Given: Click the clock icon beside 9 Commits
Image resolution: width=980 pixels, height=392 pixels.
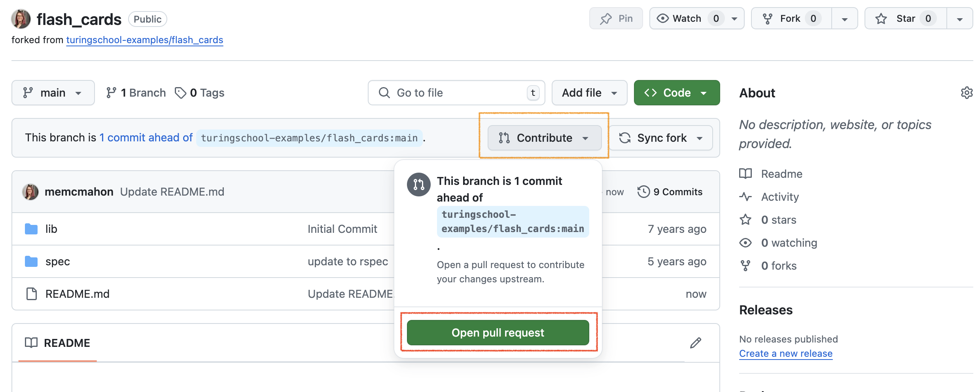Looking at the screenshot, I should [643, 191].
